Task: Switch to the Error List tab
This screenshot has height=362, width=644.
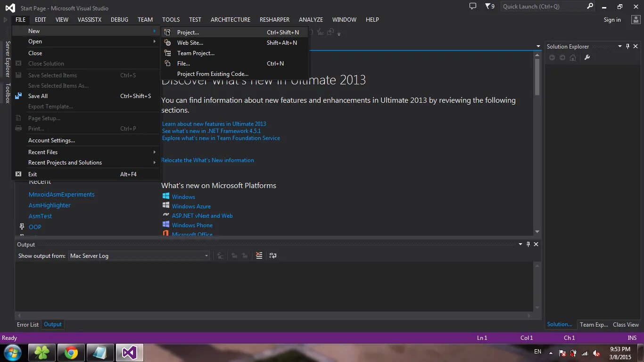Action: (x=28, y=324)
